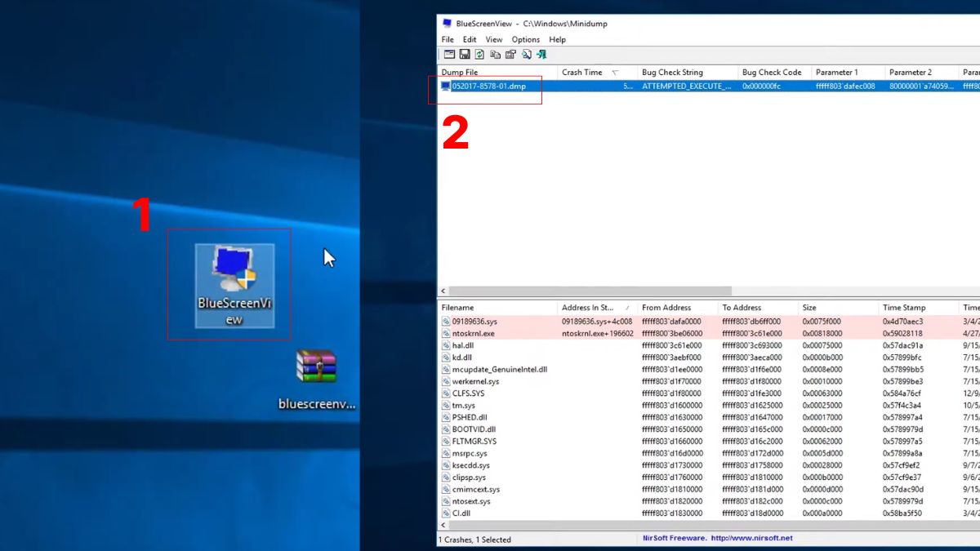Sort by Bug Check String column

(687, 73)
